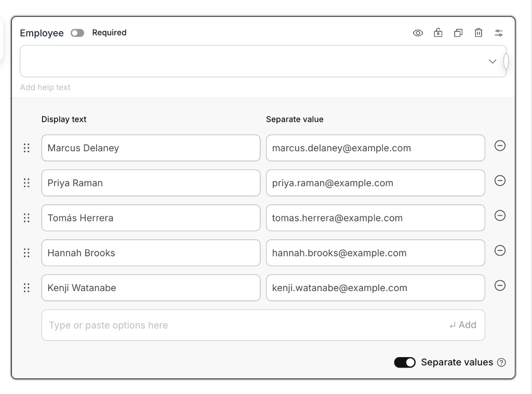Open Separate values help question icon
The image size is (532, 394).
(x=501, y=362)
